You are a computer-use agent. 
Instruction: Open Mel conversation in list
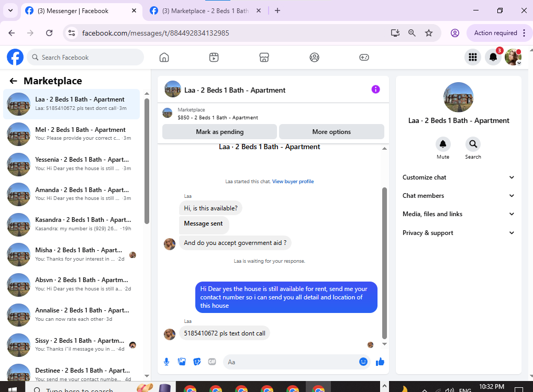pos(71,134)
